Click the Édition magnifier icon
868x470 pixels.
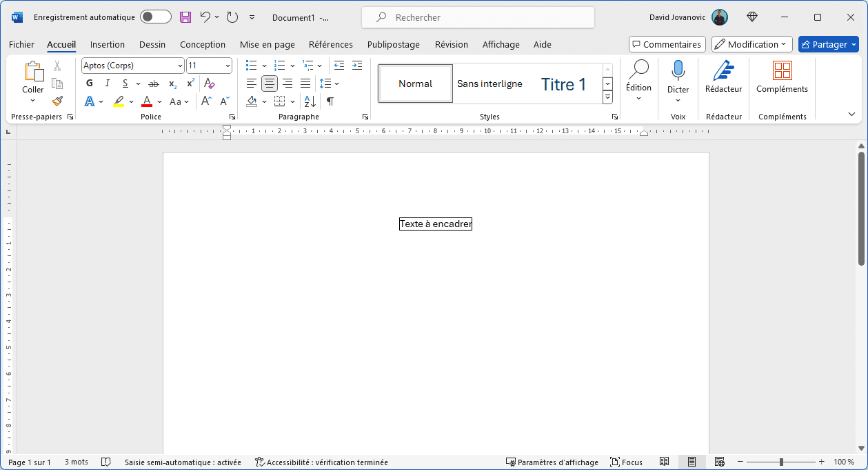639,69
